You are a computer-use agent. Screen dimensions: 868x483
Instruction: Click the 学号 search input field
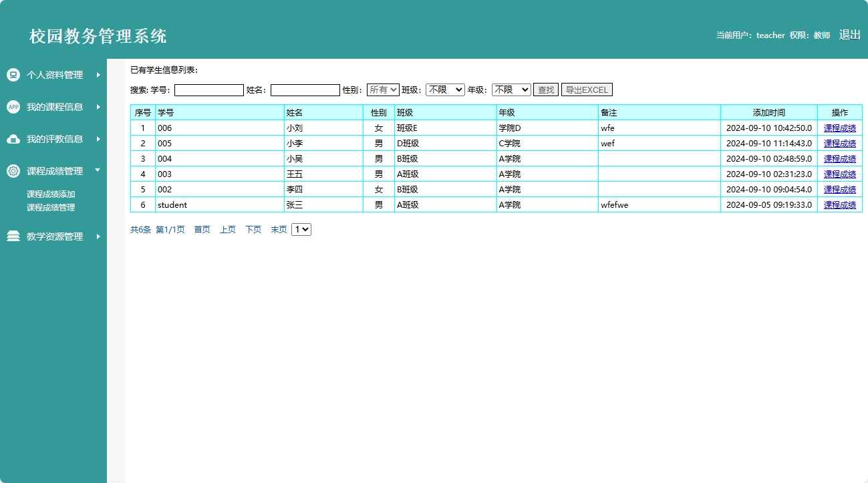[209, 90]
